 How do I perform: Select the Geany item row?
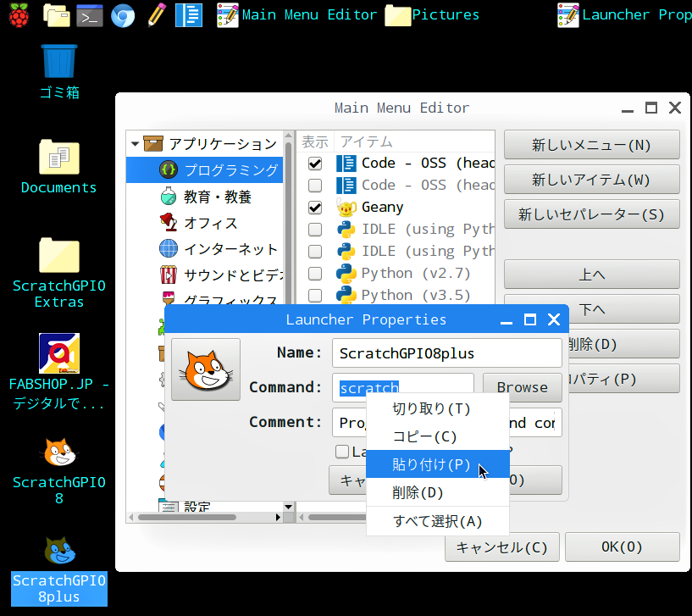click(x=396, y=208)
